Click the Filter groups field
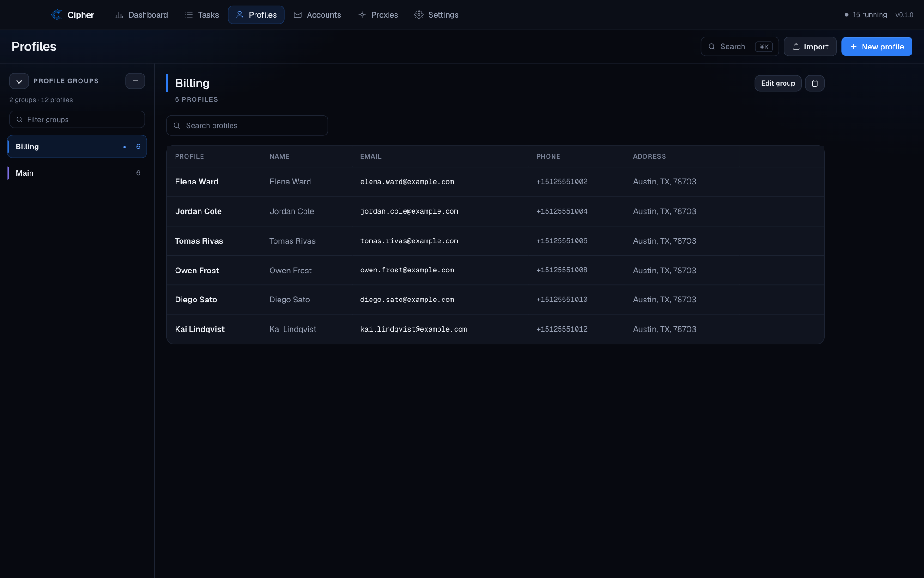This screenshot has height=578, width=924. [x=77, y=119]
